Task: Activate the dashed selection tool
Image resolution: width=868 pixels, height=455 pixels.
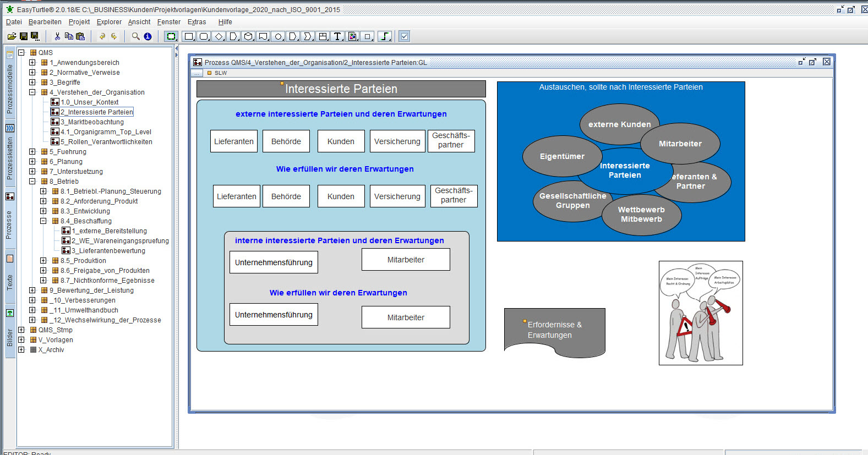Action: (172, 36)
